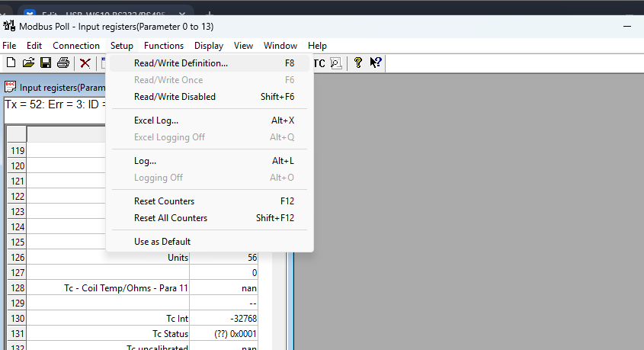Click Reset All Counters menu entry
644x350 pixels.
point(210,218)
